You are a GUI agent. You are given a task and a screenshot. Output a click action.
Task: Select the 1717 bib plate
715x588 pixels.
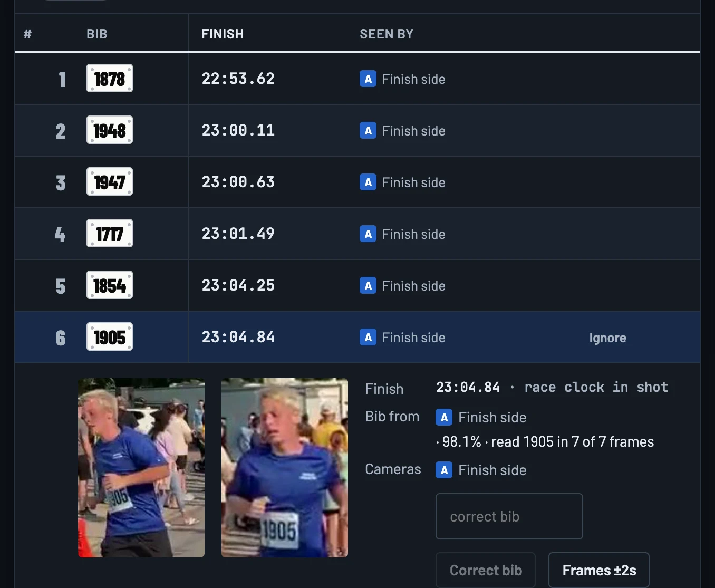tap(110, 233)
